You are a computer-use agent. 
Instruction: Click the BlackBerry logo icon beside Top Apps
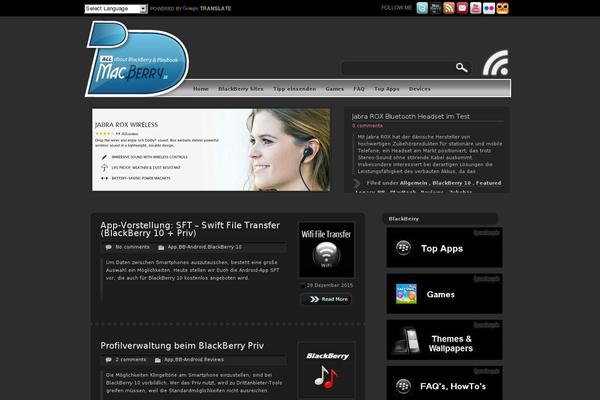403,248
